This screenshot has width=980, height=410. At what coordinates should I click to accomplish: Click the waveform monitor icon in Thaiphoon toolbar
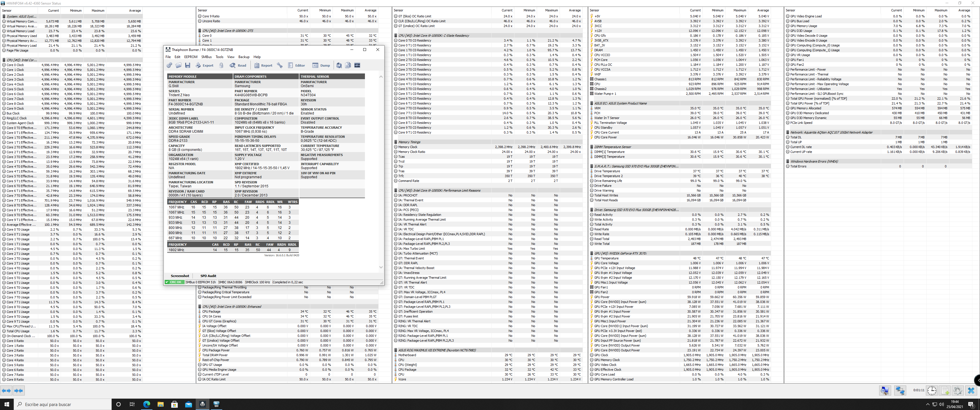(357, 65)
